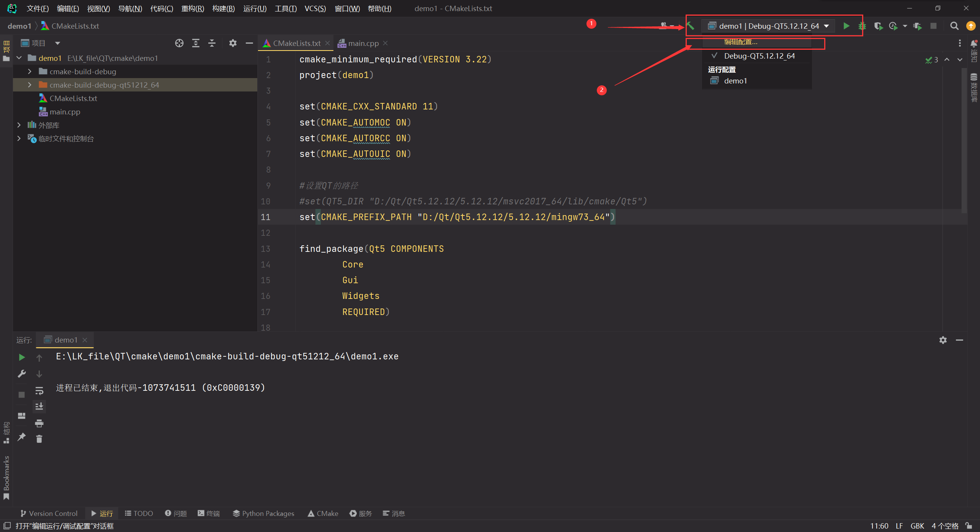Expand the 外部库 (External Libraries) tree node

click(18, 124)
